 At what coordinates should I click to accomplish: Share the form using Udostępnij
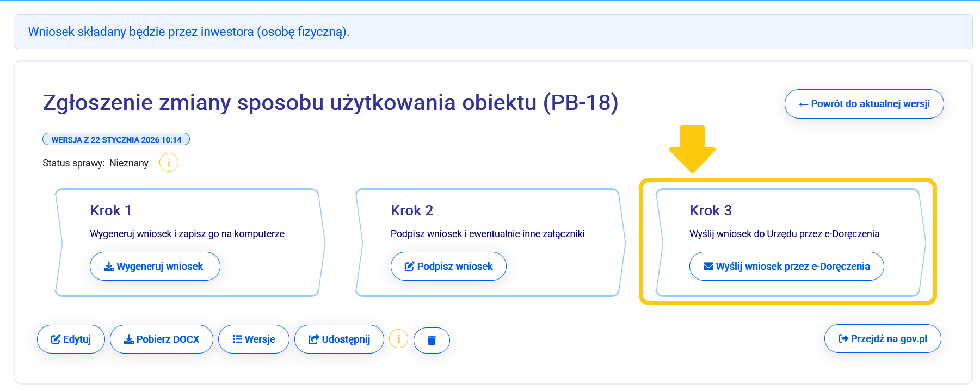coord(339,339)
